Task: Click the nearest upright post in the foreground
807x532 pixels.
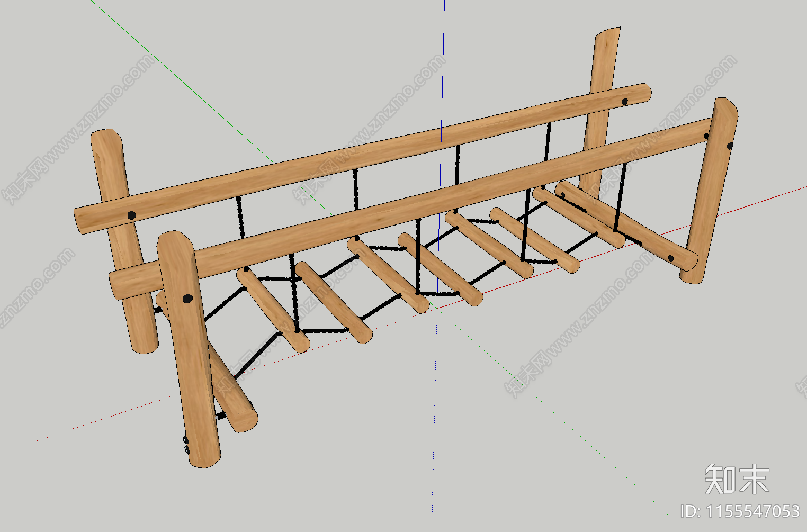Action: (x=189, y=349)
